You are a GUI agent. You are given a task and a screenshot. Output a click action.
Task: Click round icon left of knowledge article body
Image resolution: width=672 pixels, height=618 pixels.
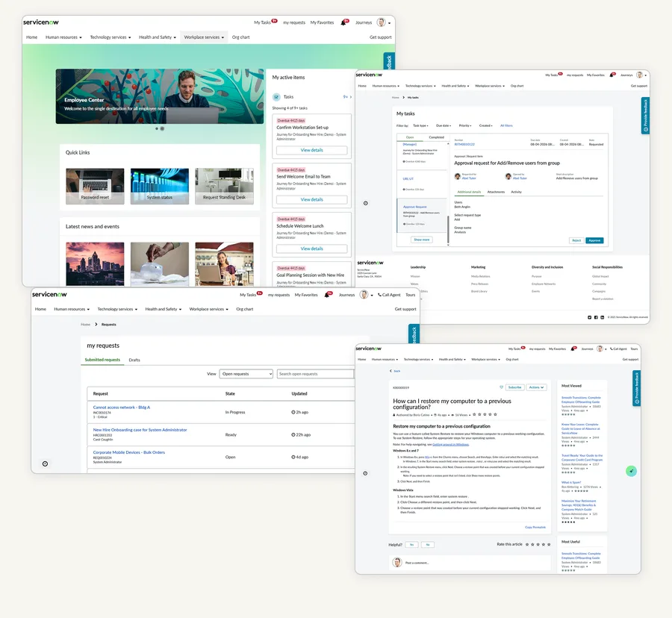pyautogui.click(x=365, y=474)
